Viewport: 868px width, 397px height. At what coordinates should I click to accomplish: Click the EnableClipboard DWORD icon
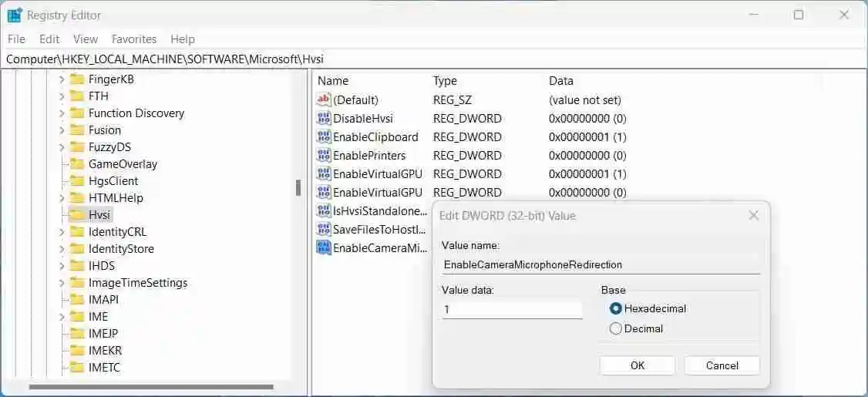[x=323, y=136]
